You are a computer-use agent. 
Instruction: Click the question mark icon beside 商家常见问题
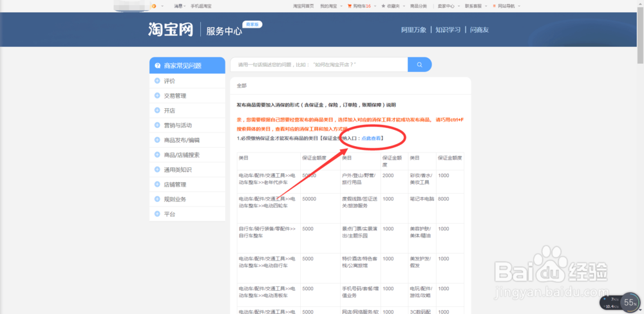tap(157, 66)
